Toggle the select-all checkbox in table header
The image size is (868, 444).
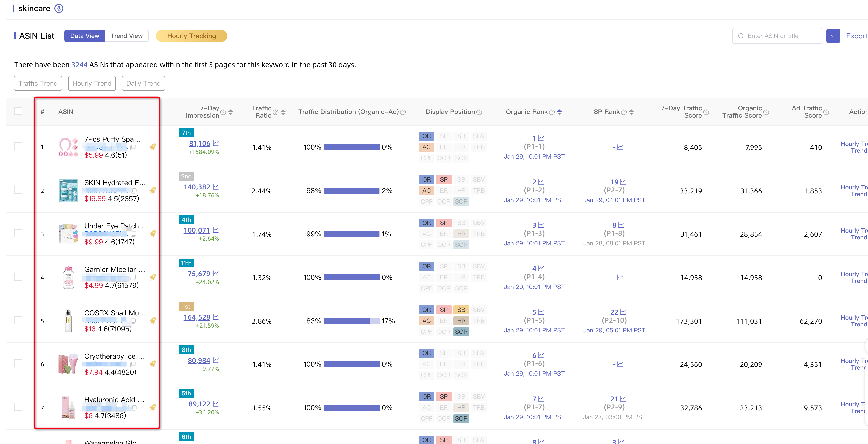point(18,111)
